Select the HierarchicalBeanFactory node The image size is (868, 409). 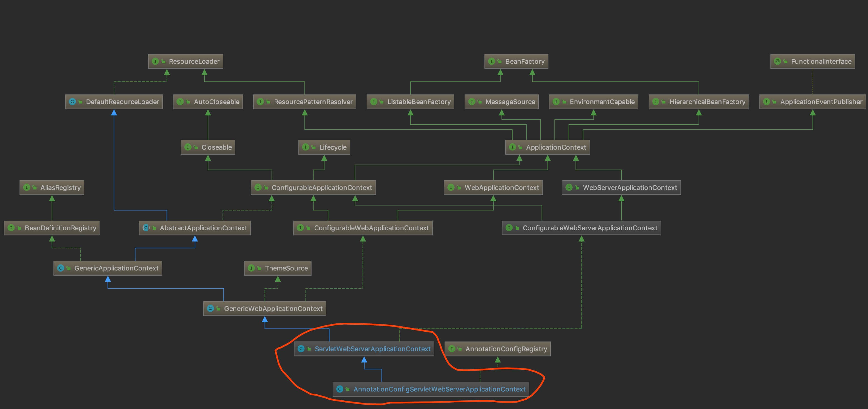(707, 102)
